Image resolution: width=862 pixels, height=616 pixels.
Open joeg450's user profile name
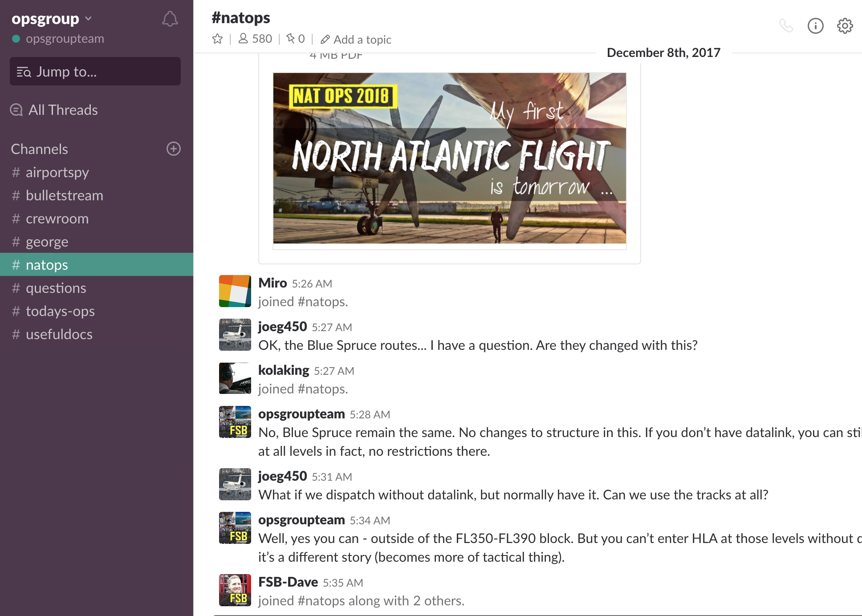point(282,327)
